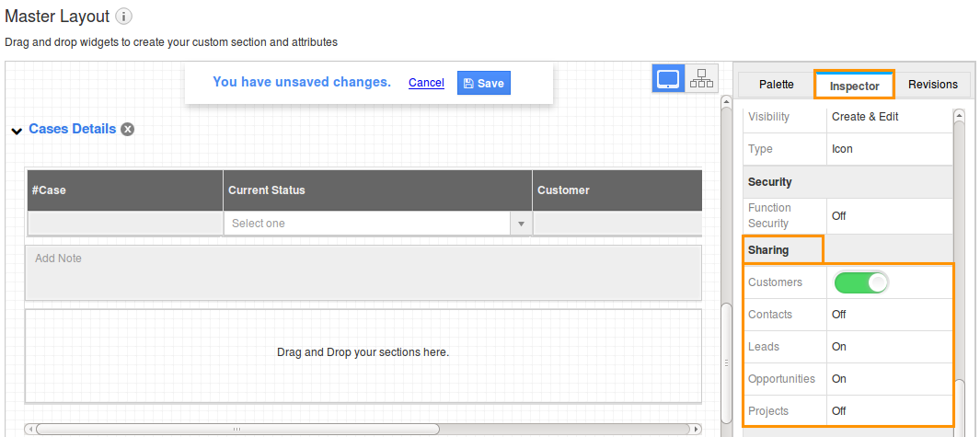Switch to desktop layout view icon
Screen dimensions: 980x437
click(x=668, y=79)
